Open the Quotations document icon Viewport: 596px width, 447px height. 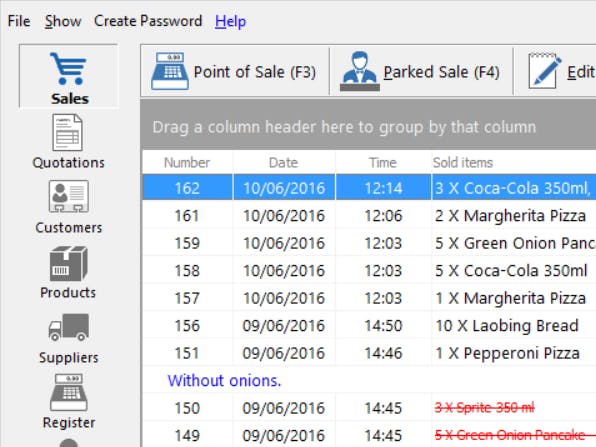click(x=67, y=133)
